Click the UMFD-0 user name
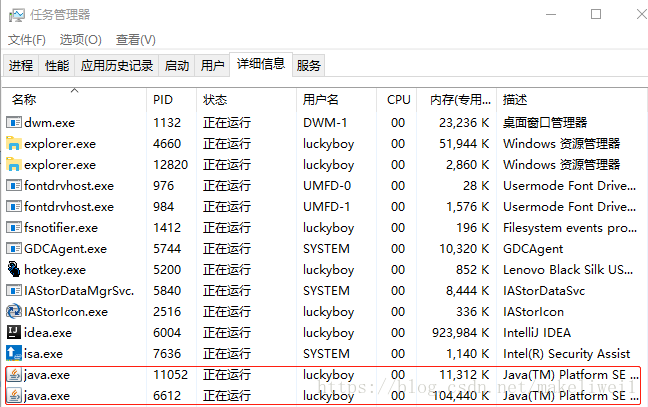The height and width of the screenshot is (407, 648). click(x=327, y=186)
